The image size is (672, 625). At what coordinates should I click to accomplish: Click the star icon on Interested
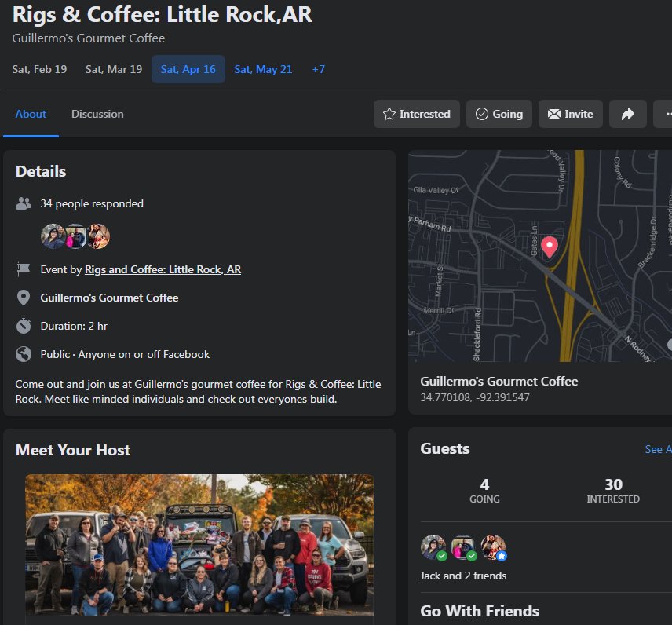point(389,114)
